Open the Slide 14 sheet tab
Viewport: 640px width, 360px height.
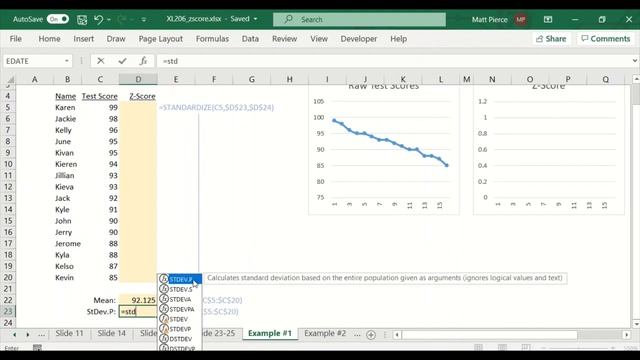click(x=111, y=333)
